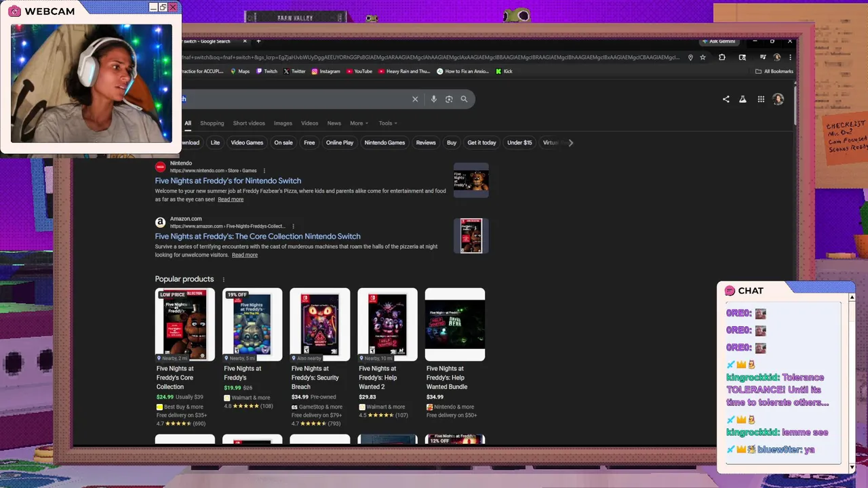This screenshot has height=488, width=868.
Task: Open Help Wanted 2 product image
Action: [x=387, y=325]
